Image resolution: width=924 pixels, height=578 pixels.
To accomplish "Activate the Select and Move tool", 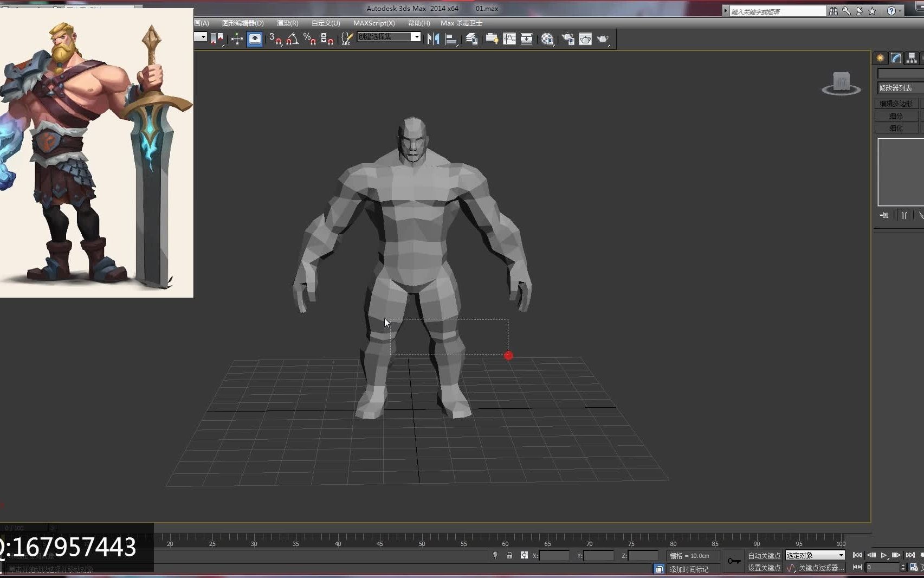I will [237, 38].
